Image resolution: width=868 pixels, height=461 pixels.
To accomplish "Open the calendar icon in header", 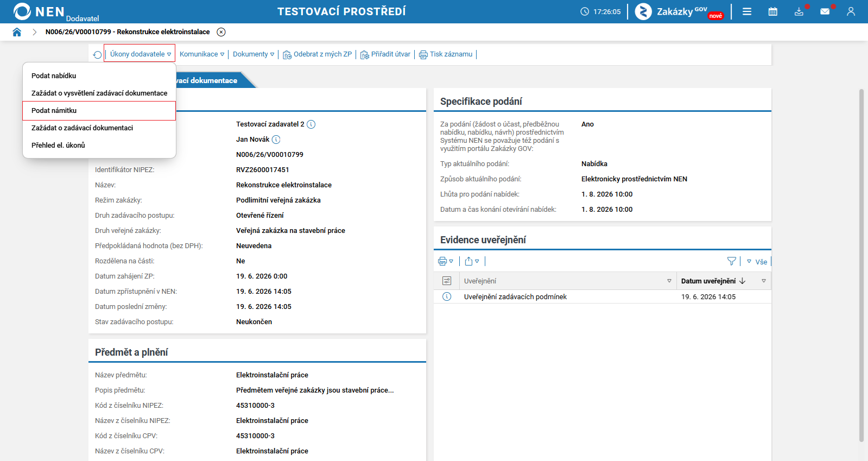I will point(773,11).
